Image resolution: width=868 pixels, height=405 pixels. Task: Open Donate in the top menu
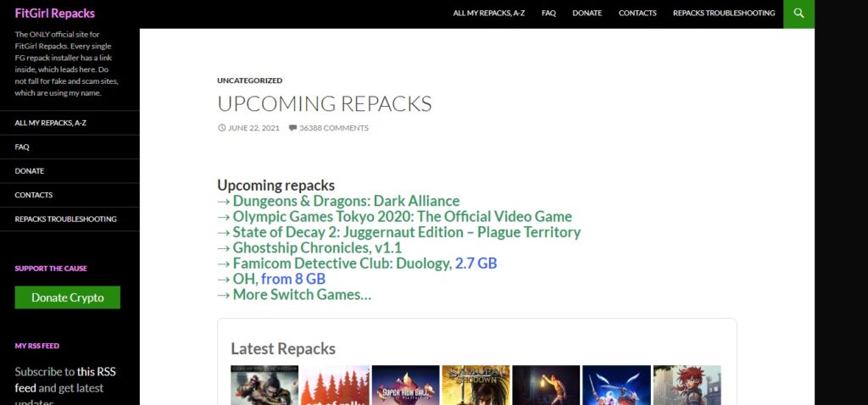pyautogui.click(x=587, y=14)
